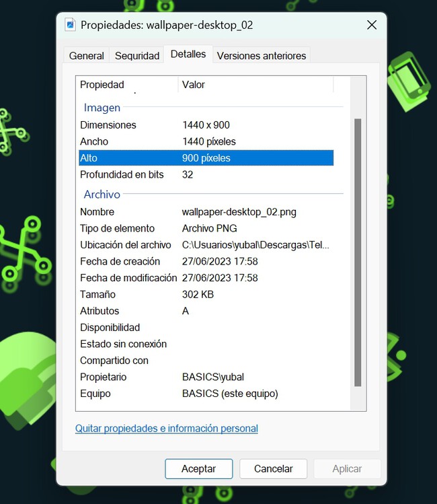Select the Ubicación del archivo row
This screenshot has width=437, height=504.
click(x=126, y=245)
